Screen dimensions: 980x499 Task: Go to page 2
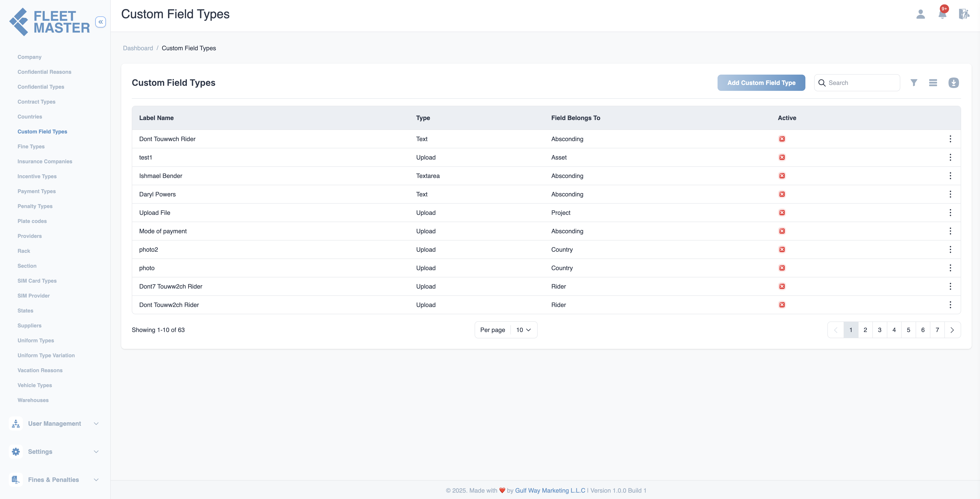pos(865,330)
